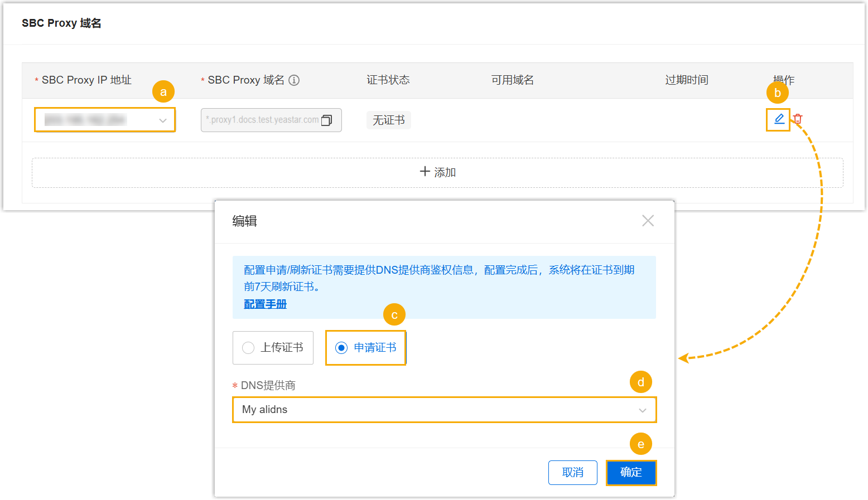This screenshot has width=868, height=500.
Task: Click the edit pencil icon in the row
Action: click(x=779, y=119)
